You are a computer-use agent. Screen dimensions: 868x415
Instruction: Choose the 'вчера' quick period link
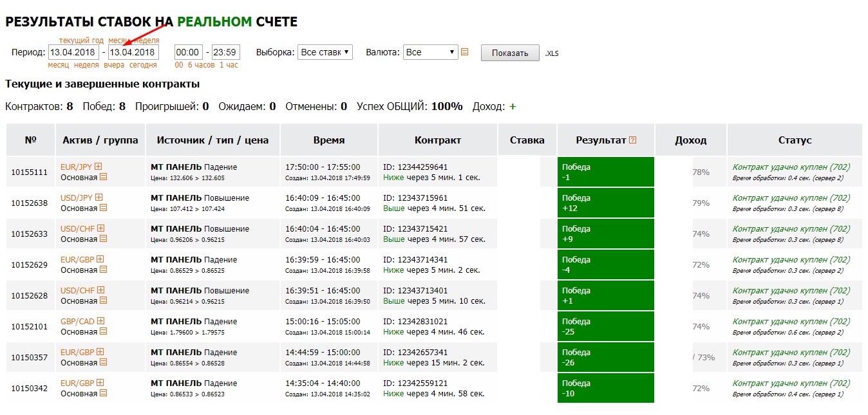[x=114, y=65]
